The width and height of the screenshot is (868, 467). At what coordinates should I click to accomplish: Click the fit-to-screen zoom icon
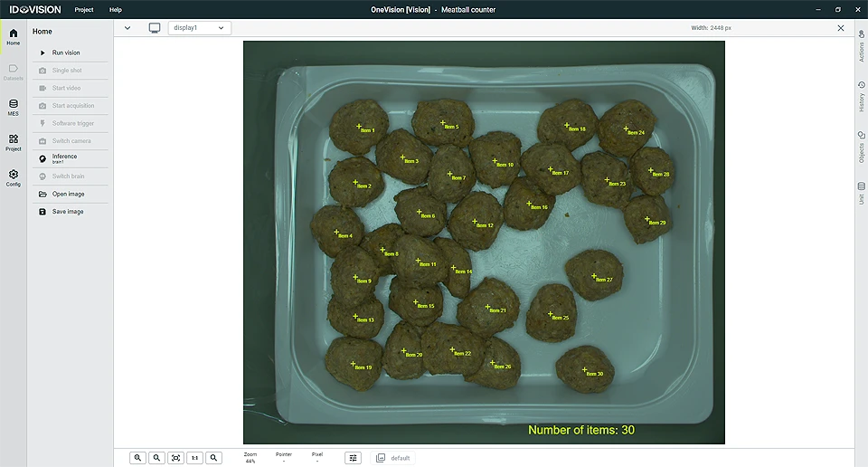(x=175, y=458)
